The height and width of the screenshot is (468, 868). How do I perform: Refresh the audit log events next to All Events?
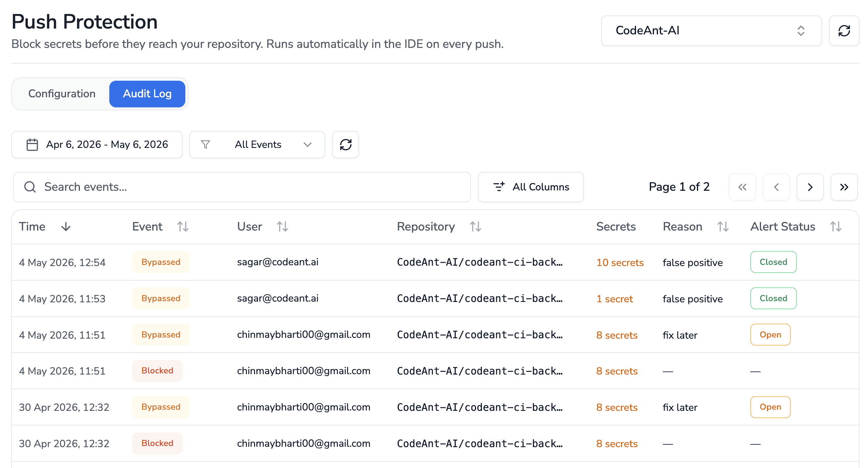[x=346, y=144]
